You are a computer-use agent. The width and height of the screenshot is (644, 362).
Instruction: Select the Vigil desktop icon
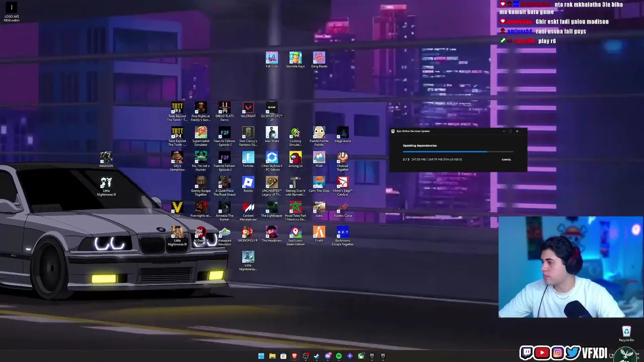coord(177,209)
